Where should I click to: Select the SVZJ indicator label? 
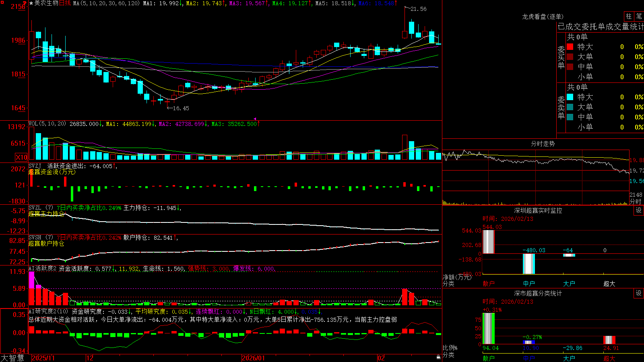[35, 166]
